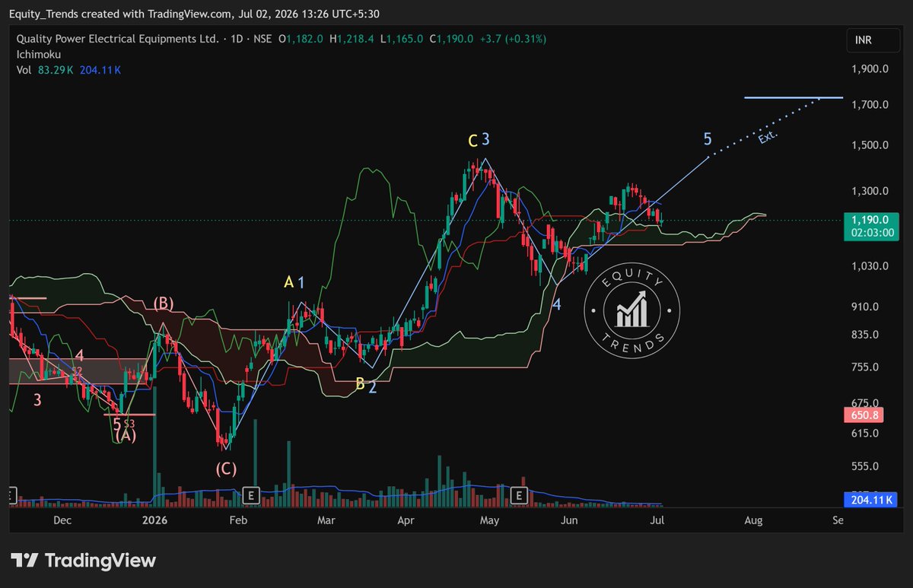The width and height of the screenshot is (913, 588).
Task: Click the 615.0 price scale label
Action: [x=865, y=434]
